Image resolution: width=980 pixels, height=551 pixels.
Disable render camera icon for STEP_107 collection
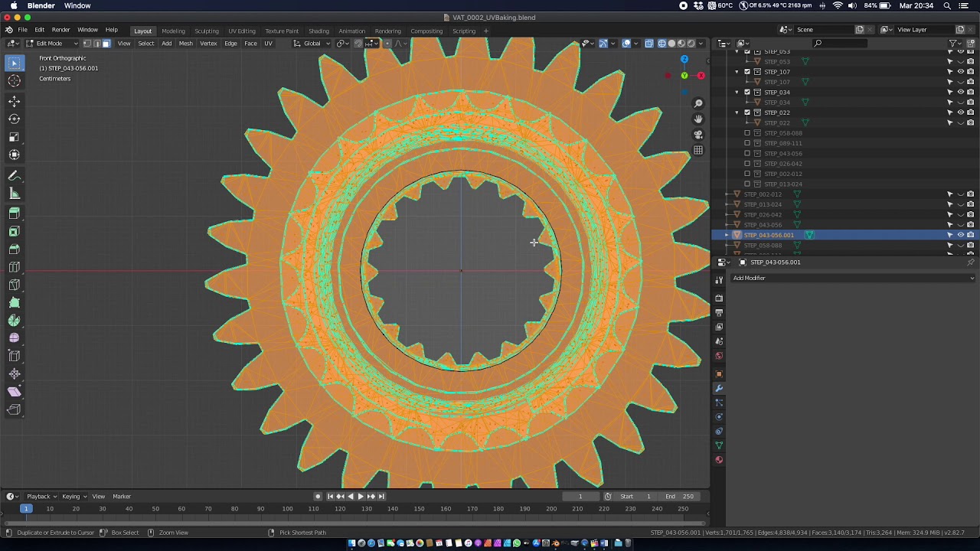(x=971, y=72)
